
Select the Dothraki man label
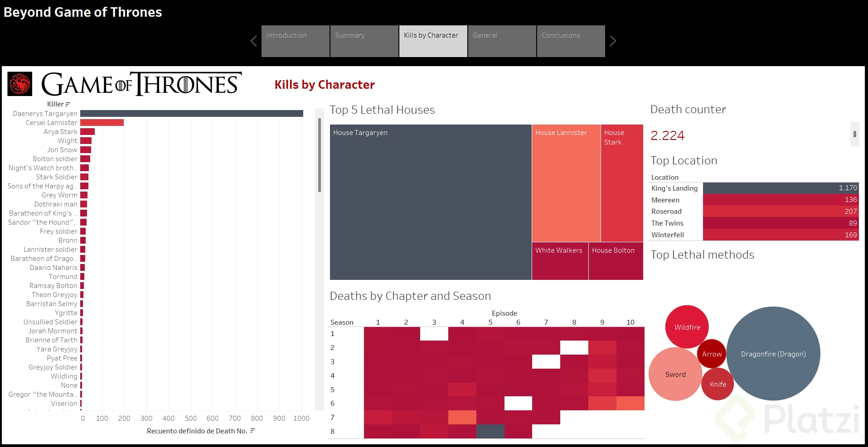point(56,204)
